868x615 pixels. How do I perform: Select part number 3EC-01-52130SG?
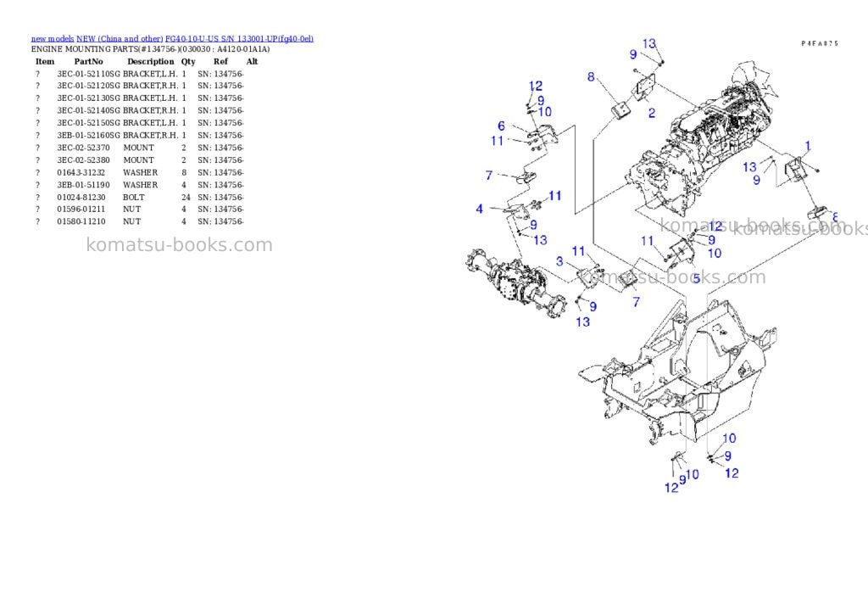tap(88, 98)
